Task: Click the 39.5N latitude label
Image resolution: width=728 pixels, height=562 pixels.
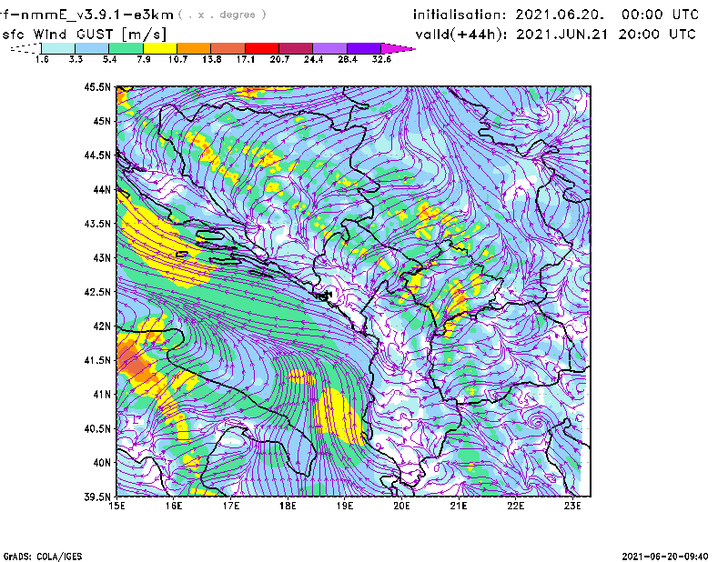Action: coord(97,497)
